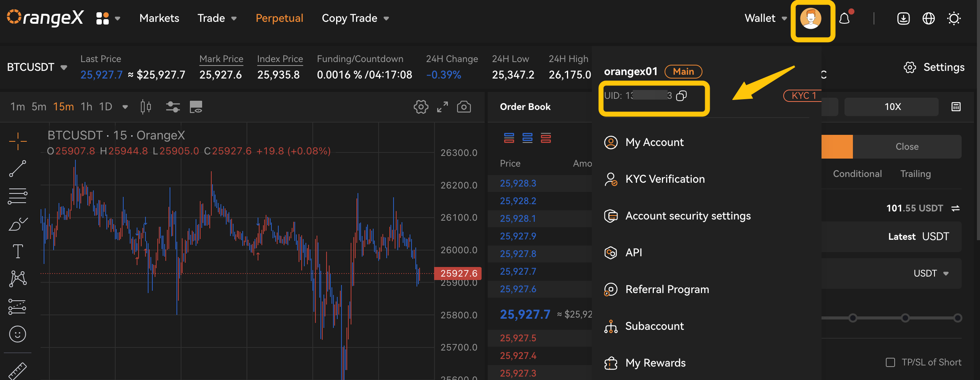
Task: Open the apps grid menu
Action: [x=103, y=18]
